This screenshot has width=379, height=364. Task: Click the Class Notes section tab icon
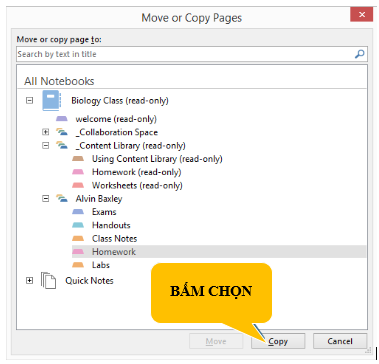point(78,239)
